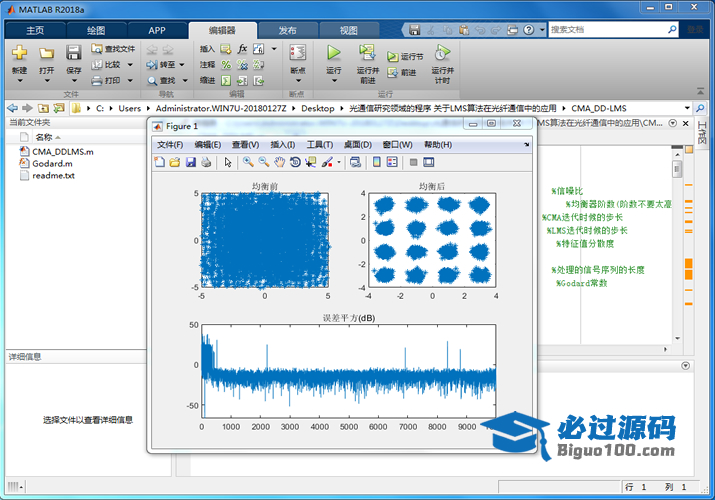Click the fx insert function icon
Image resolution: width=715 pixels, height=500 pixels.
click(x=243, y=49)
